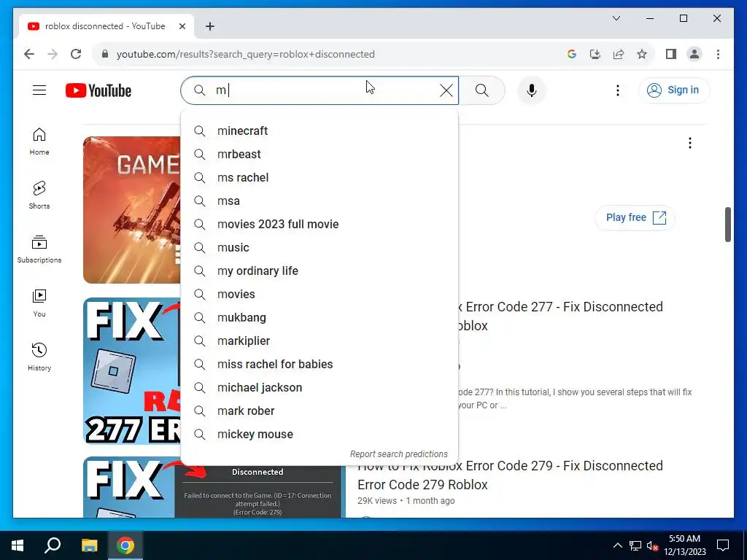Screen dimensions: 747x560
Task: Click the Play free ad button
Action: pos(635,217)
